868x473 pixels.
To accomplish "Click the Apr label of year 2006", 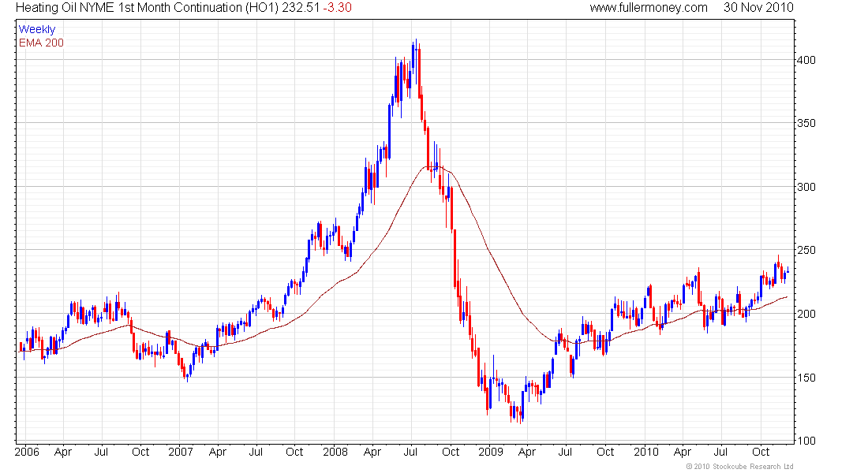I will pos(63,452).
